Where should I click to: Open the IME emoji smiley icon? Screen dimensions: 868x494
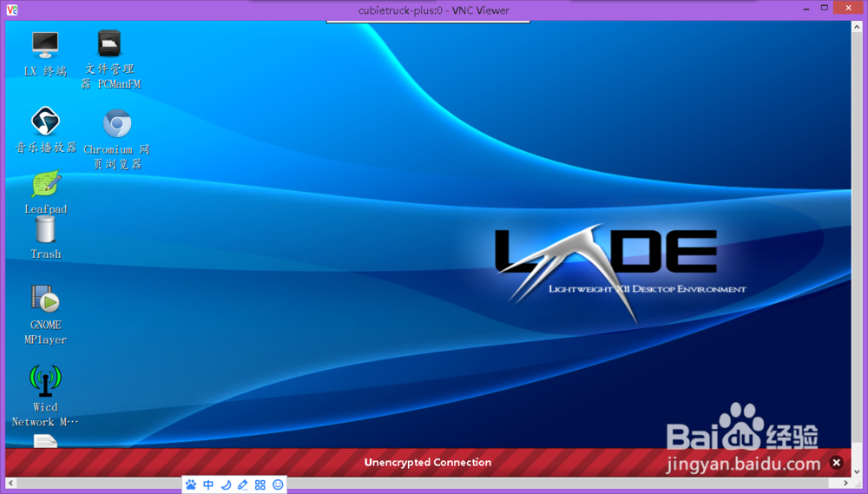point(278,485)
